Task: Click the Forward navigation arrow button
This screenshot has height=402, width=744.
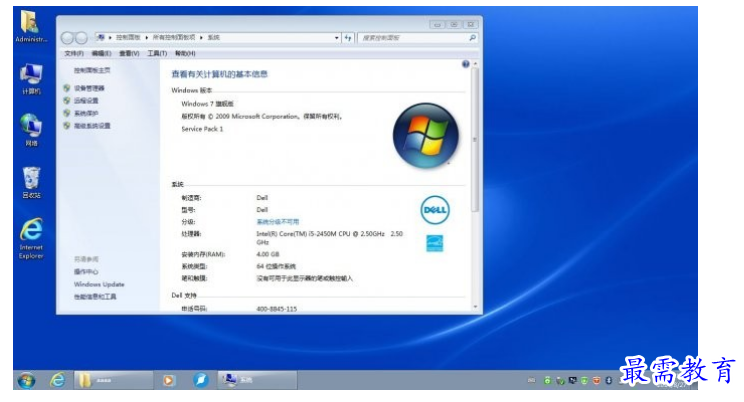Action: pos(82,37)
